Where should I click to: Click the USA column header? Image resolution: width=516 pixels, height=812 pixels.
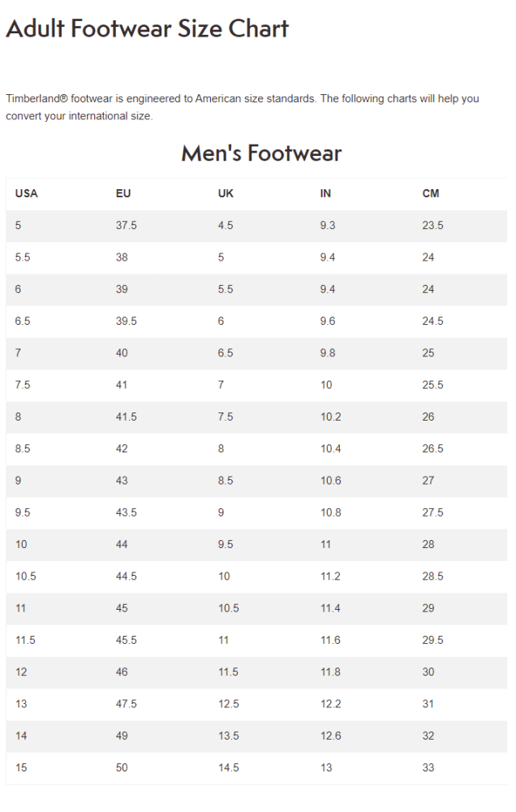pos(26,193)
